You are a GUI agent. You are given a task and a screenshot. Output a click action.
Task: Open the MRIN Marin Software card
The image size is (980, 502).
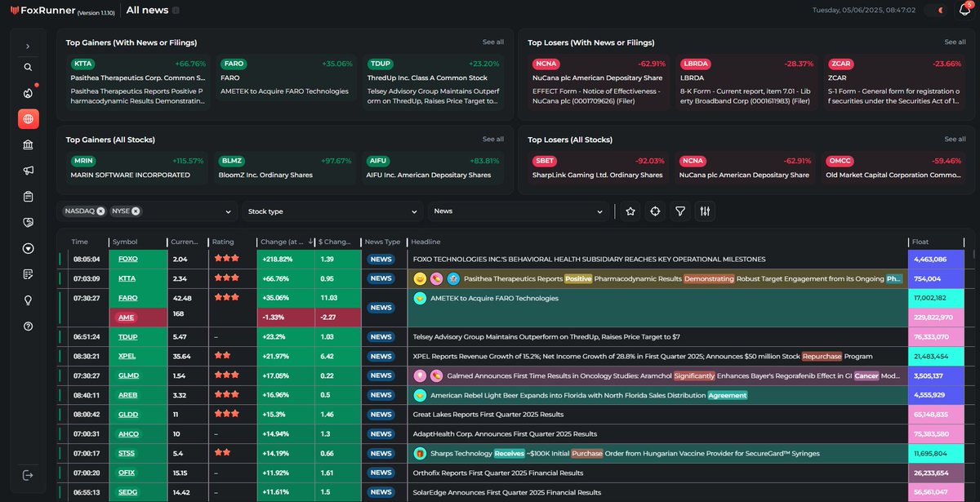pyautogui.click(x=136, y=168)
